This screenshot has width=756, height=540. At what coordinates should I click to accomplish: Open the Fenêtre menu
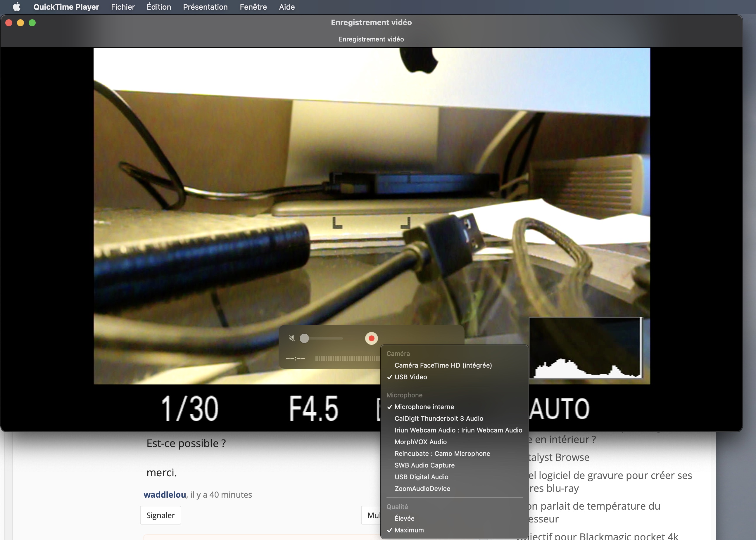[x=253, y=7]
